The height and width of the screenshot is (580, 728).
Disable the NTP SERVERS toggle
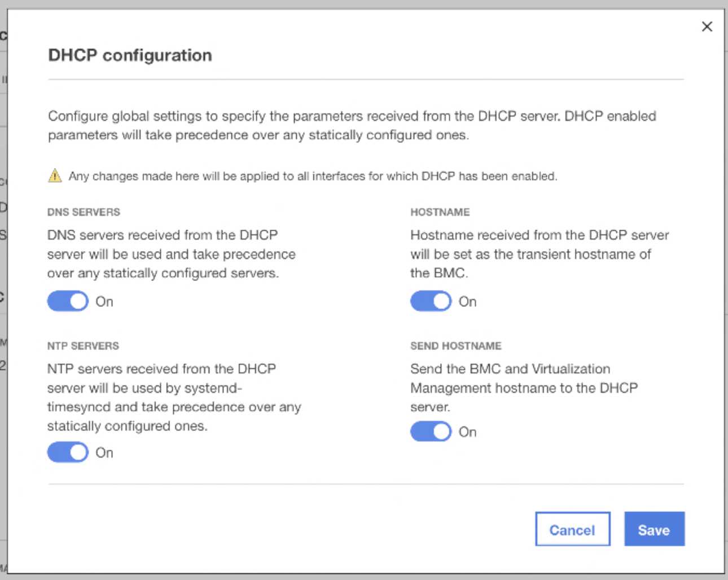click(67, 452)
